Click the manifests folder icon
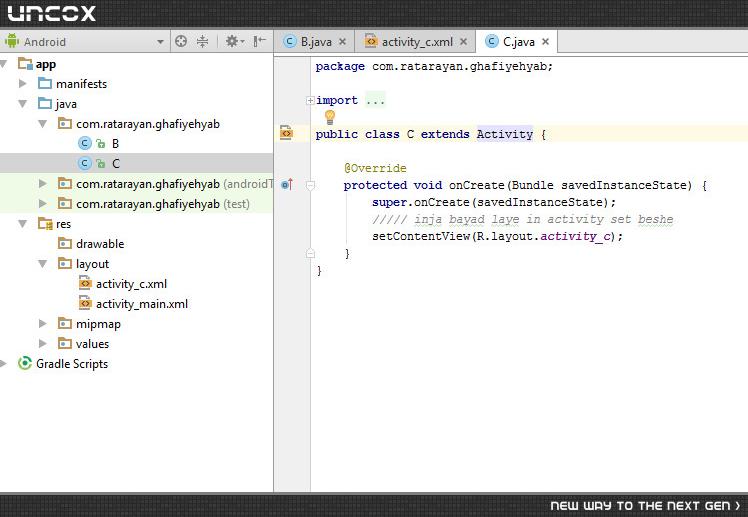This screenshot has height=517, width=748. pyautogui.click(x=45, y=83)
